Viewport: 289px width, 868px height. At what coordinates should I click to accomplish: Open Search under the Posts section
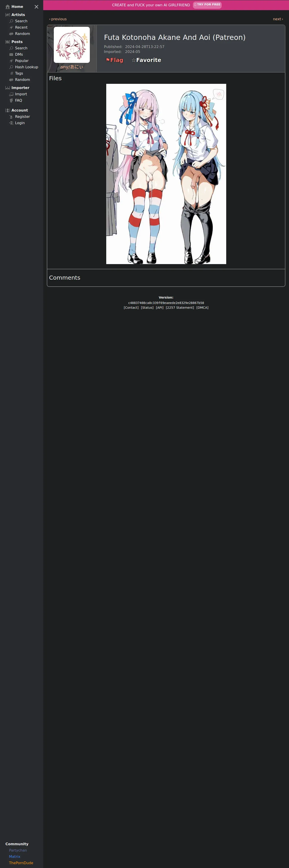(x=21, y=48)
